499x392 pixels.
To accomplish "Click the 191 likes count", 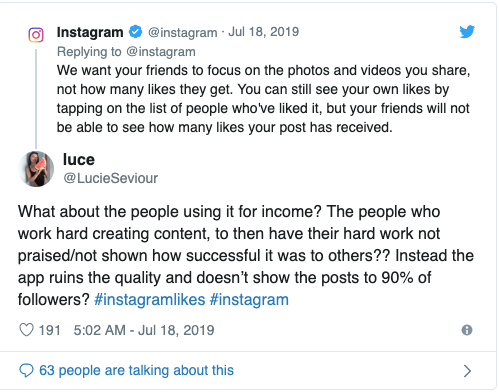I will pos(50,330).
